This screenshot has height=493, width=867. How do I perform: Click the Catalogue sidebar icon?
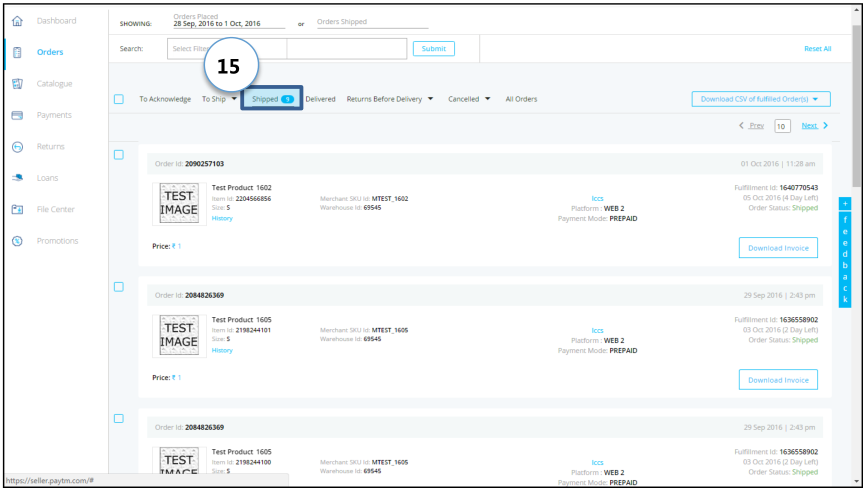click(17, 83)
